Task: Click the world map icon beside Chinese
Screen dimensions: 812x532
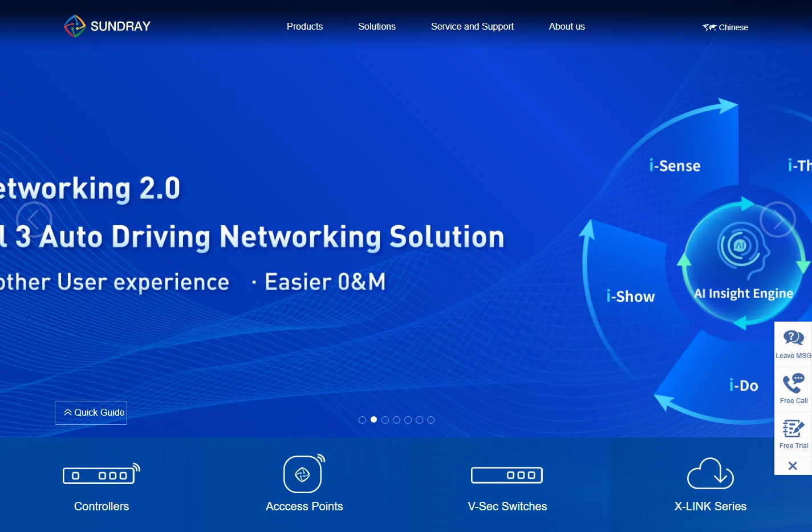Action: [709, 27]
